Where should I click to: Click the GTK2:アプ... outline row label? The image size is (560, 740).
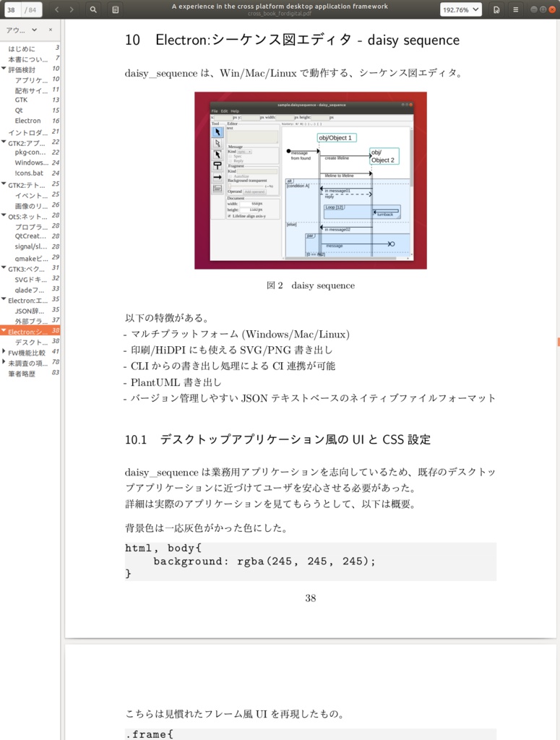[x=27, y=143]
